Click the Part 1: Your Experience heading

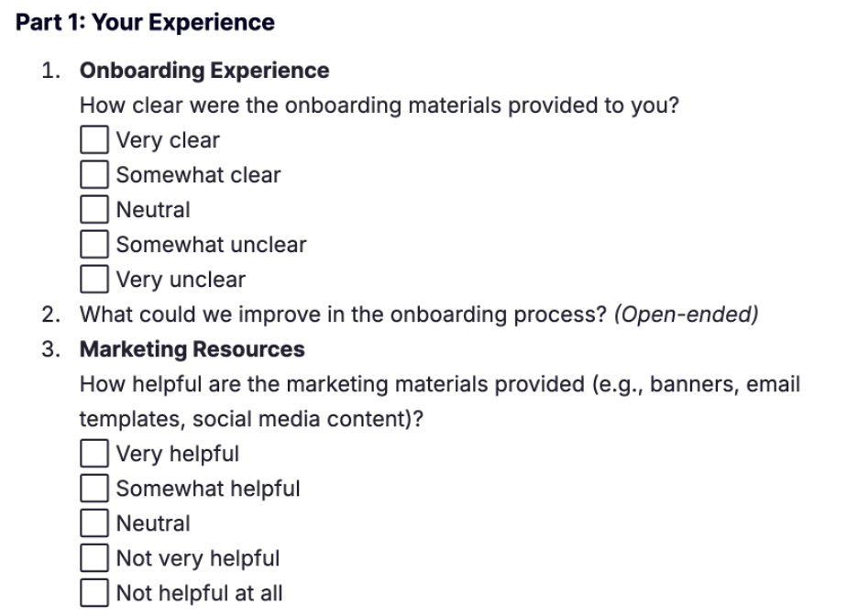click(145, 22)
